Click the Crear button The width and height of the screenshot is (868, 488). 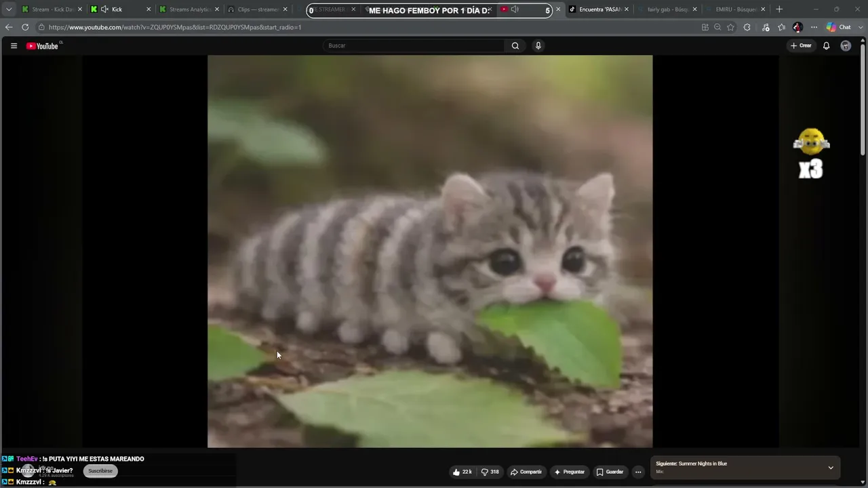tap(801, 46)
